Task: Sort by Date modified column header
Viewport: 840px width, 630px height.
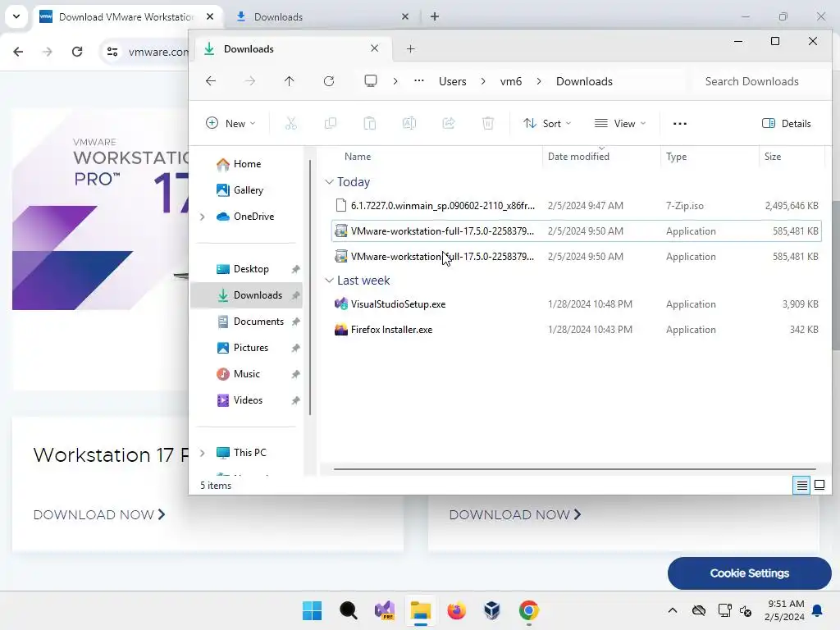Action: coord(578,157)
